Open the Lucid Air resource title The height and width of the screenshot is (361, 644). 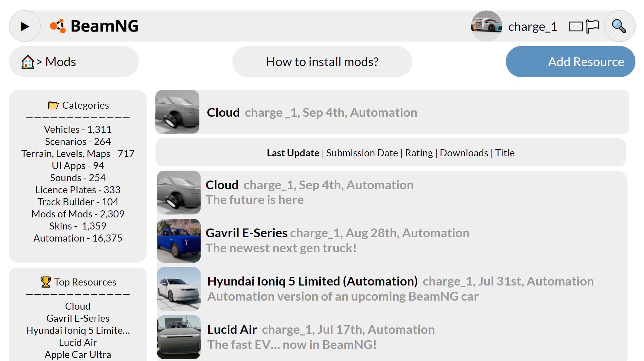point(232,329)
